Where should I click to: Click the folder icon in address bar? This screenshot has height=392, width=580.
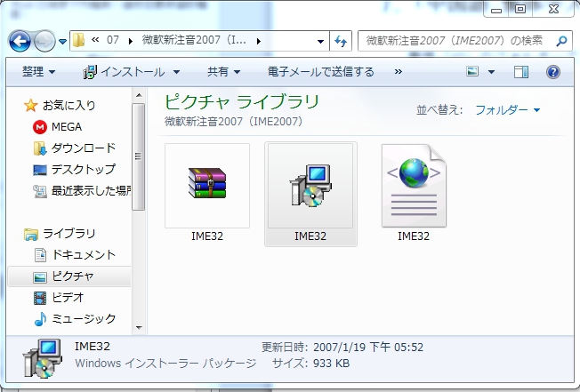click(x=78, y=40)
